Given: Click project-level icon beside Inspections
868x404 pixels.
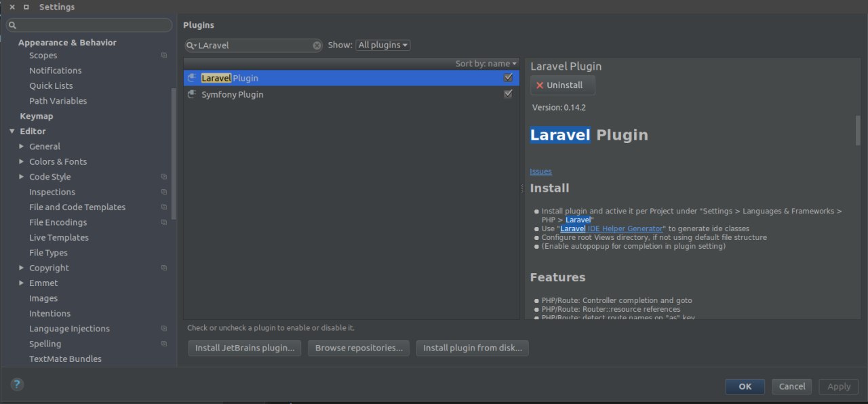Looking at the screenshot, I should (x=164, y=192).
